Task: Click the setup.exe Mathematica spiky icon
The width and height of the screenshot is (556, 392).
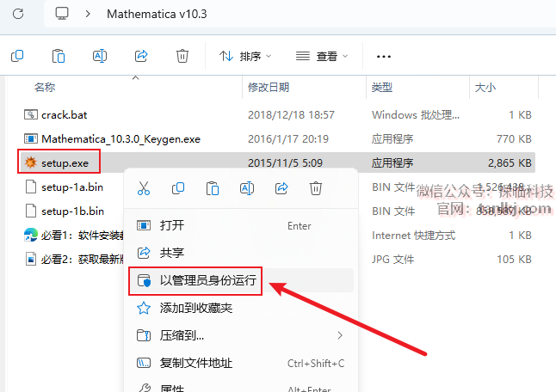Action: coord(30,162)
